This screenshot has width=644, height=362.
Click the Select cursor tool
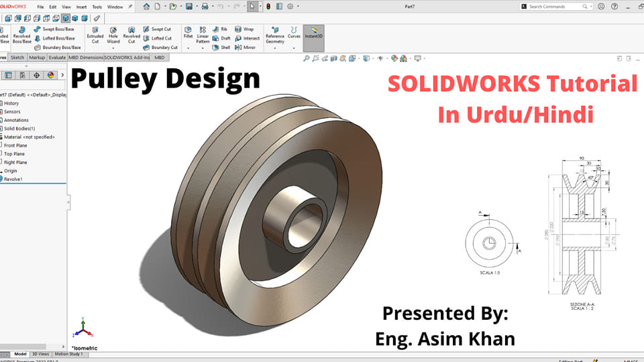point(252,7)
